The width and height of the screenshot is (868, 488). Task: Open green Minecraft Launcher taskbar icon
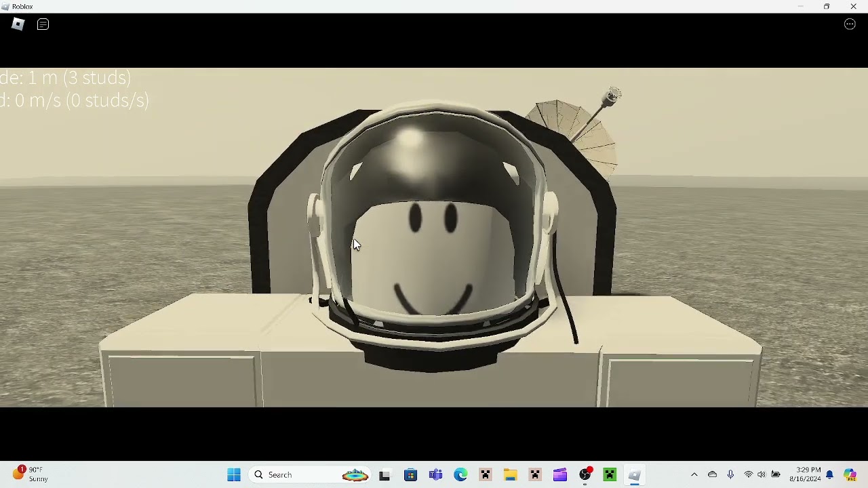pyautogui.click(x=610, y=475)
